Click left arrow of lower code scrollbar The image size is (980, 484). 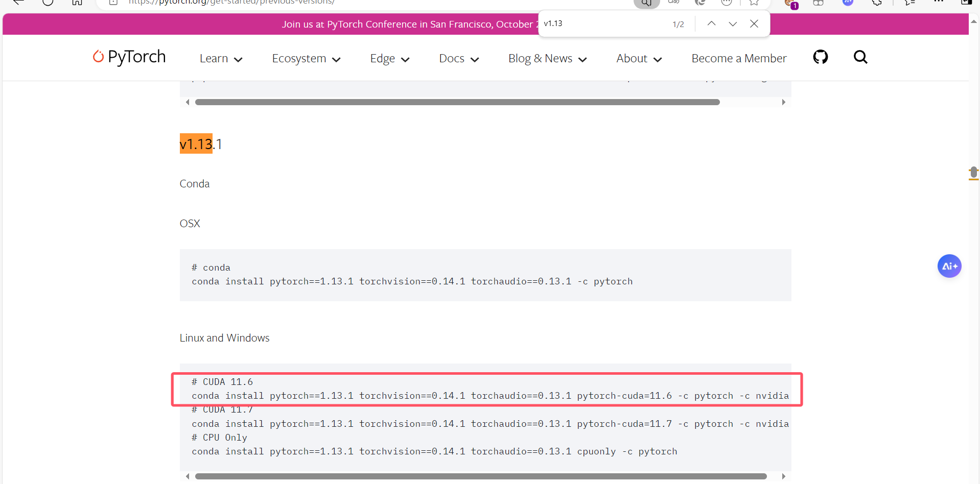[x=188, y=476]
